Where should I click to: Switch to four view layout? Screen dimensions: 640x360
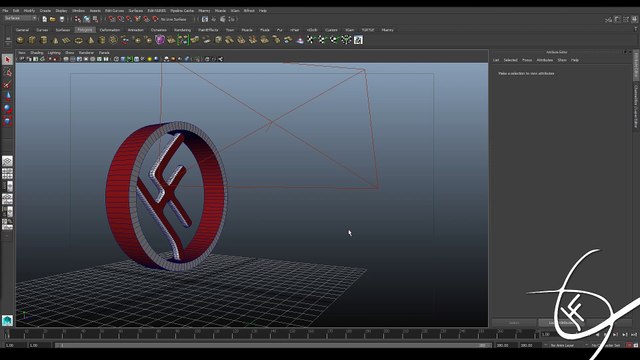pos(7,173)
